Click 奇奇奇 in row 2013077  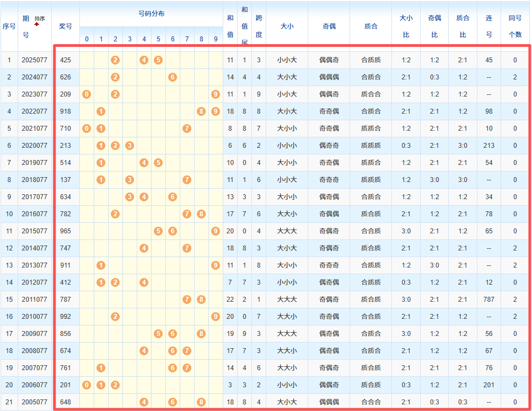pyautogui.click(x=329, y=265)
